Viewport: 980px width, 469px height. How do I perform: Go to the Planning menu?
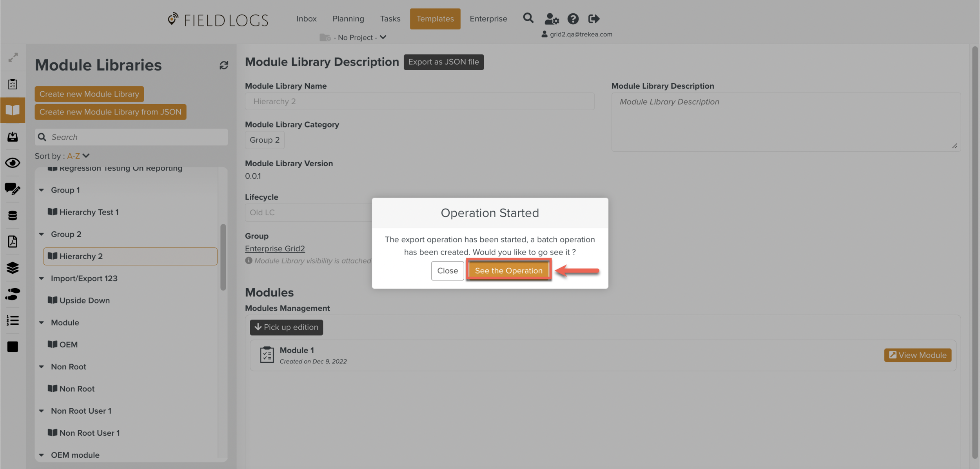(x=348, y=19)
